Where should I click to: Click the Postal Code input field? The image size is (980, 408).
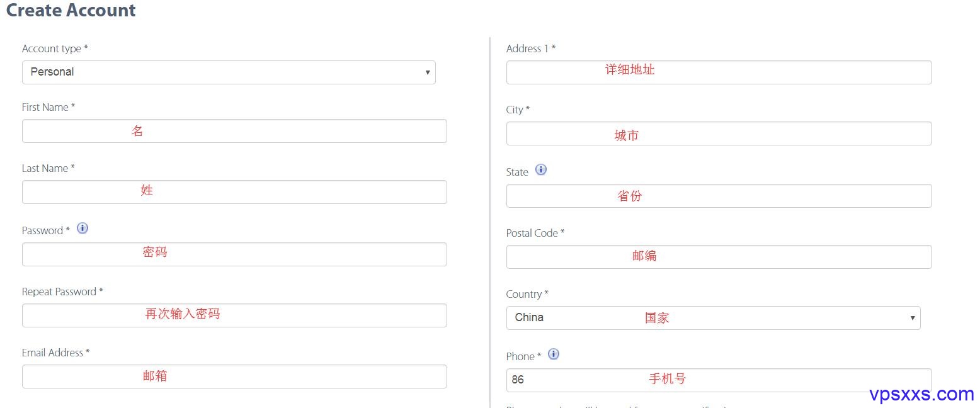[719, 257]
